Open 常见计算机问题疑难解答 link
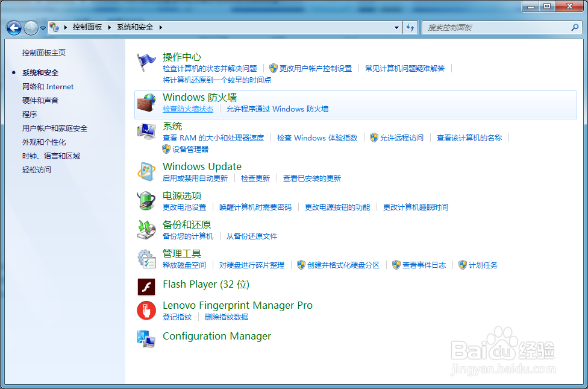Screen dimensions: 588x389 coord(405,68)
